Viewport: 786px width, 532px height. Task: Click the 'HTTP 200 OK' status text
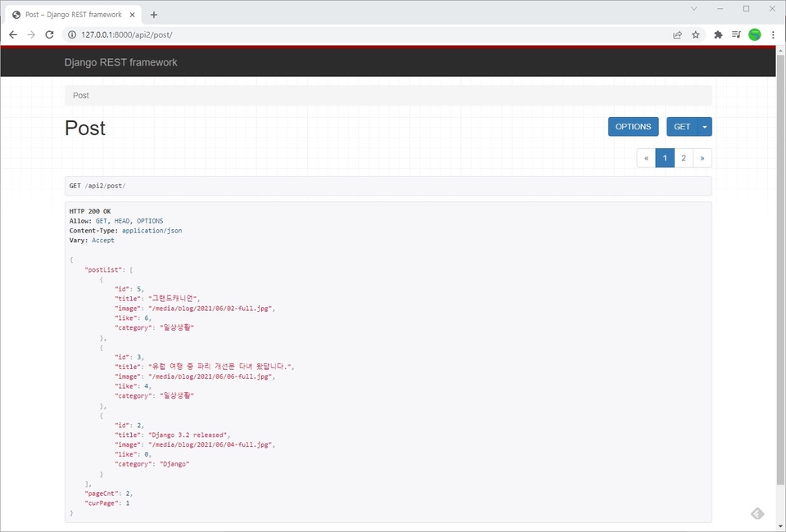[90, 211]
